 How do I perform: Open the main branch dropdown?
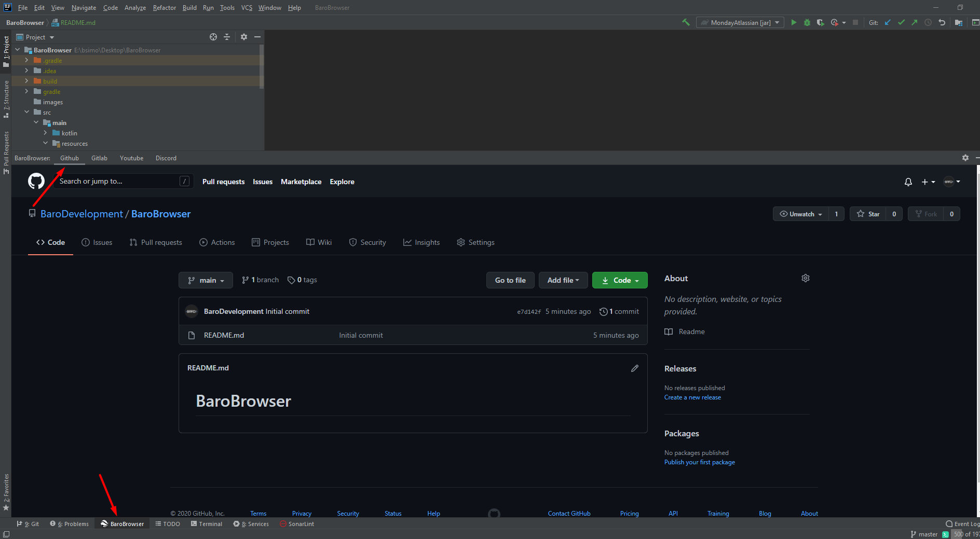point(206,280)
